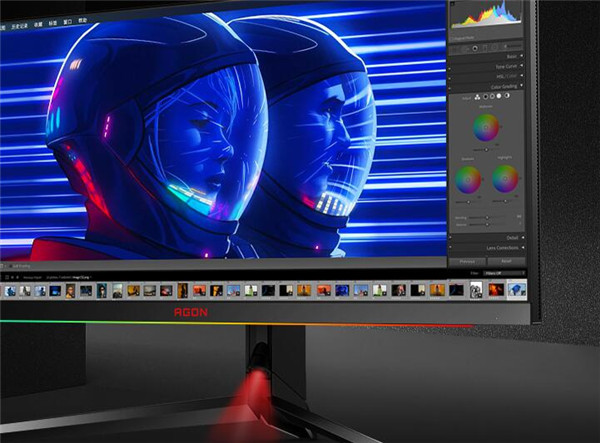This screenshot has height=443, width=600.
Task: Click the Previous button
Action: [x=467, y=261]
